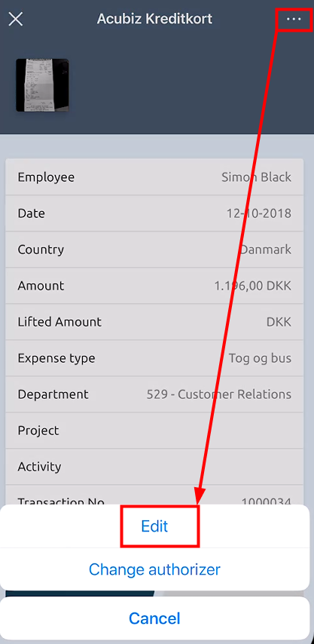314x644 pixels.
Task: Tap the Cancel button
Action: click(x=154, y=618)
